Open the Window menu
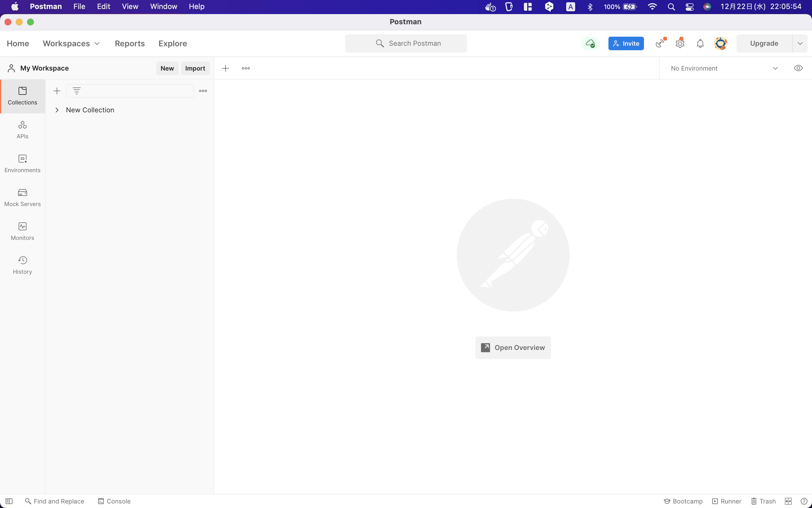Viewport: 812px width, 508px height. pyautogui.click(x=164, y=7)
